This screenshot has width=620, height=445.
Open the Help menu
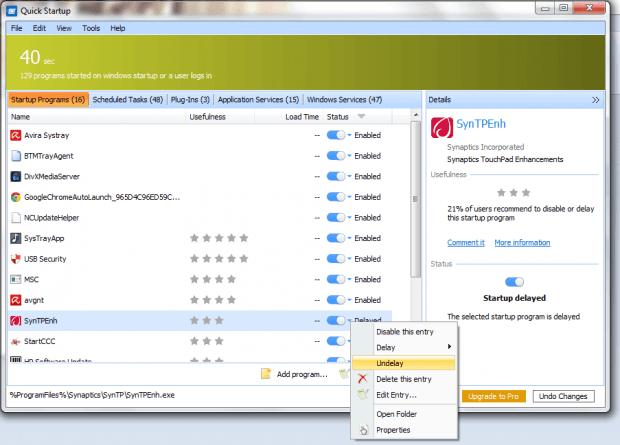click(x=117, y=28)
